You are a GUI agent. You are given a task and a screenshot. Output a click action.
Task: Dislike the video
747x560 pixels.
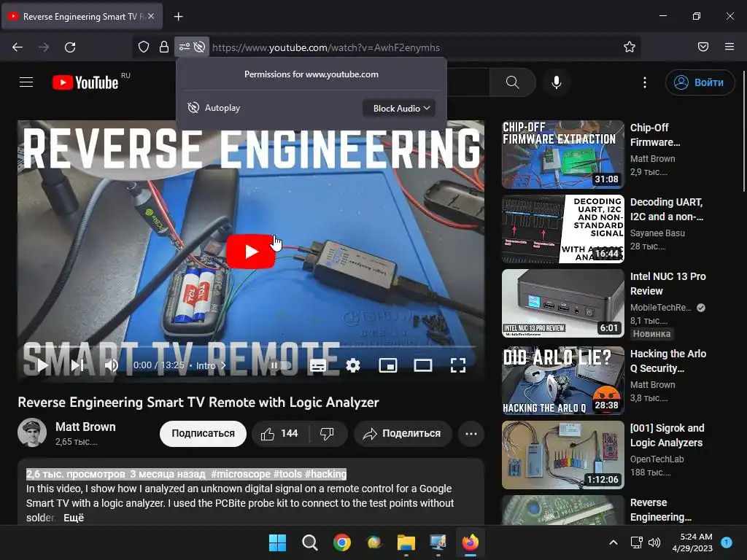[x=328, y=433]
